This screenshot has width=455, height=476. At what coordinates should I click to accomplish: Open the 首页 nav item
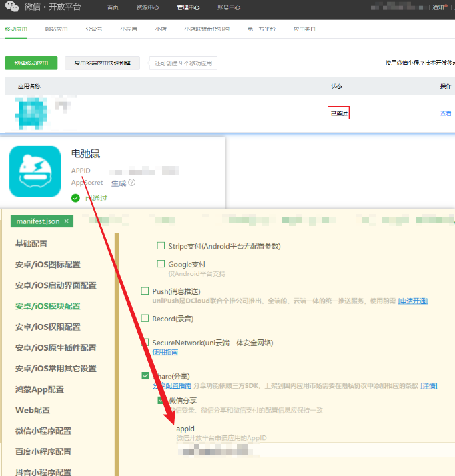(113, 7)
